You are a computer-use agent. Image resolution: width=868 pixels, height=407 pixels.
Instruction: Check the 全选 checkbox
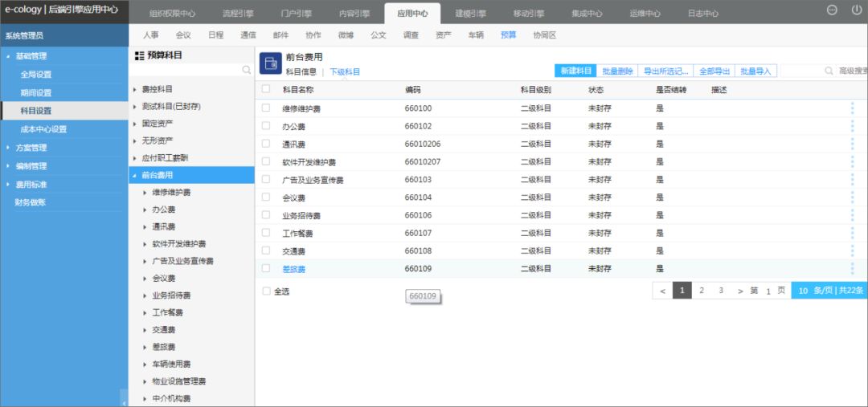pos(266,291)
